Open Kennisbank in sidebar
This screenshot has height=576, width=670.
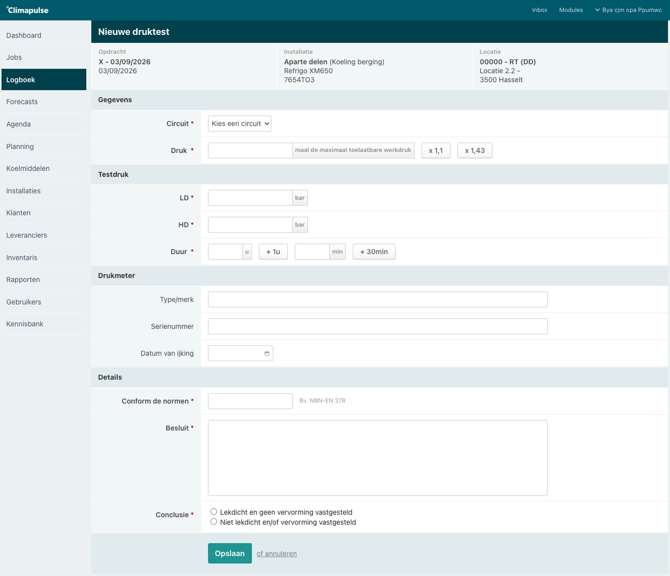[43, 324]
